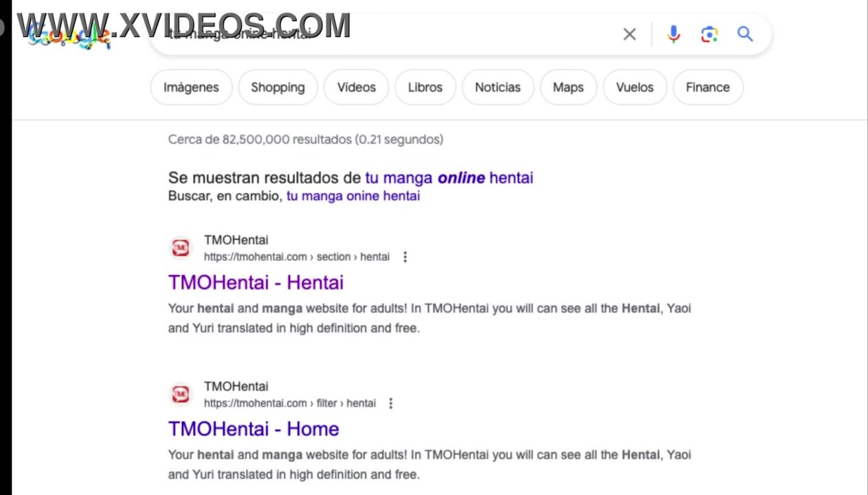Switch to the Vídeos filter
The image size is (868, 495).
click(356, 87)
